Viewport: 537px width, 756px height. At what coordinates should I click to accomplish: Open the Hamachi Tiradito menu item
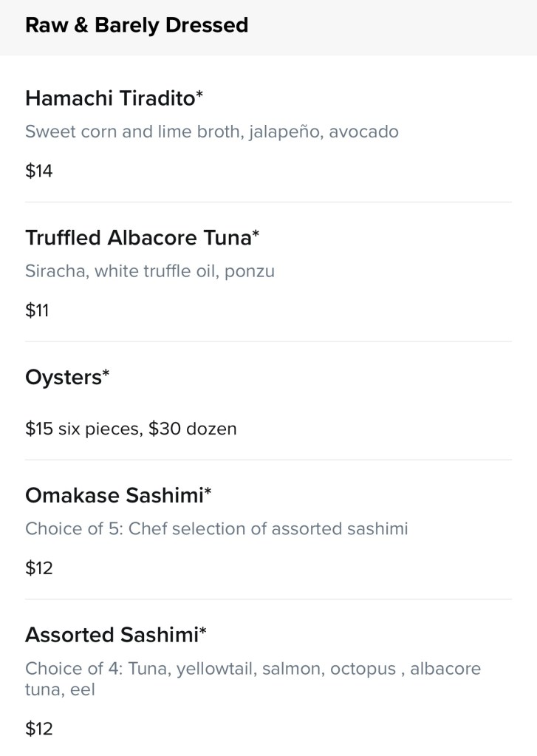coord(111,98)
